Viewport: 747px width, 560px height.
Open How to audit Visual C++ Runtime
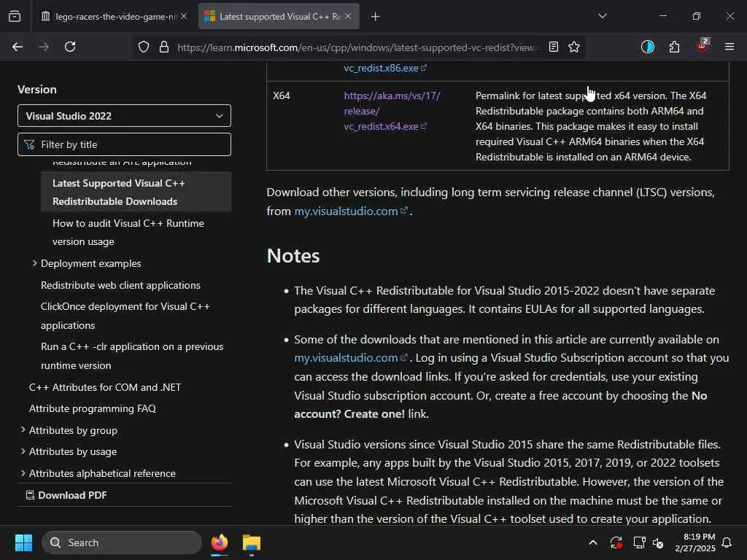pos(128,233)
